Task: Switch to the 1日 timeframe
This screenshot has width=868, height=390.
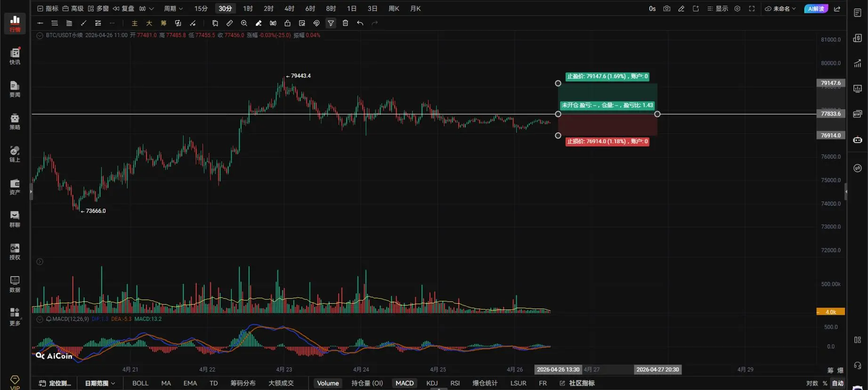Action: tap(351, 8)
